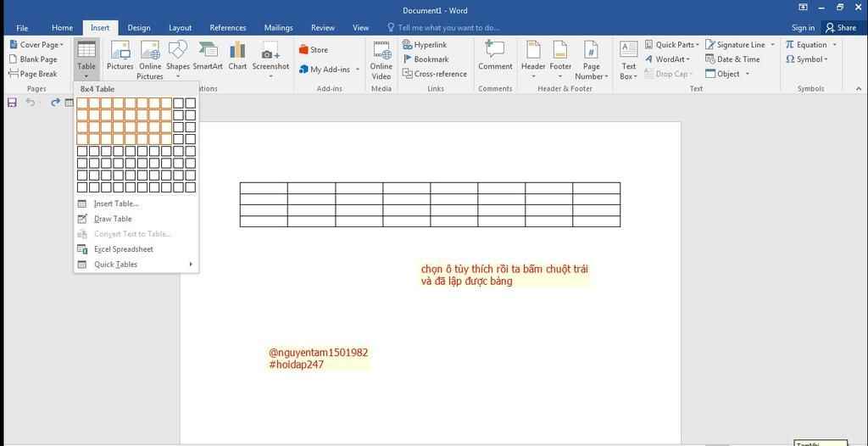This screenshot has height=446, width=868.
Task: Click Sign in link
Action: point(803,28)
